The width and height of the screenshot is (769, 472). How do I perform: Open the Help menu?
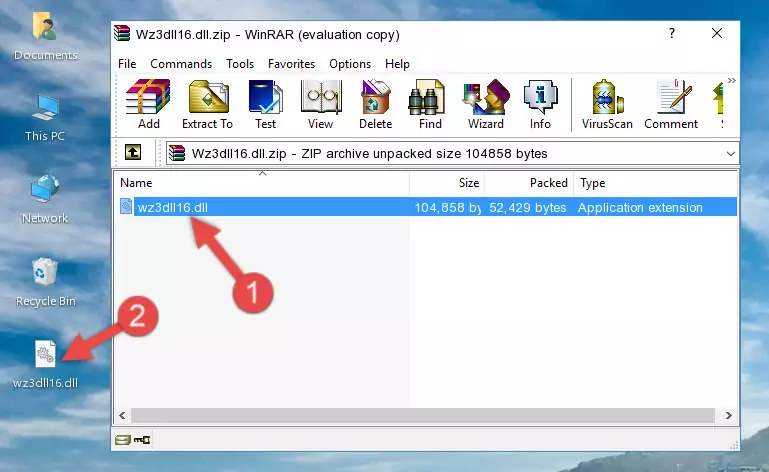click(x=397, y=64)
